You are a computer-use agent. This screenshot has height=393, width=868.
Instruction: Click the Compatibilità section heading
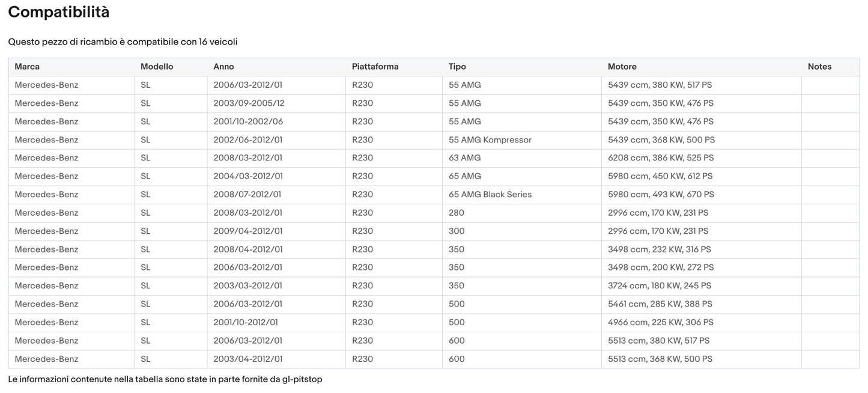pos(59,12)
